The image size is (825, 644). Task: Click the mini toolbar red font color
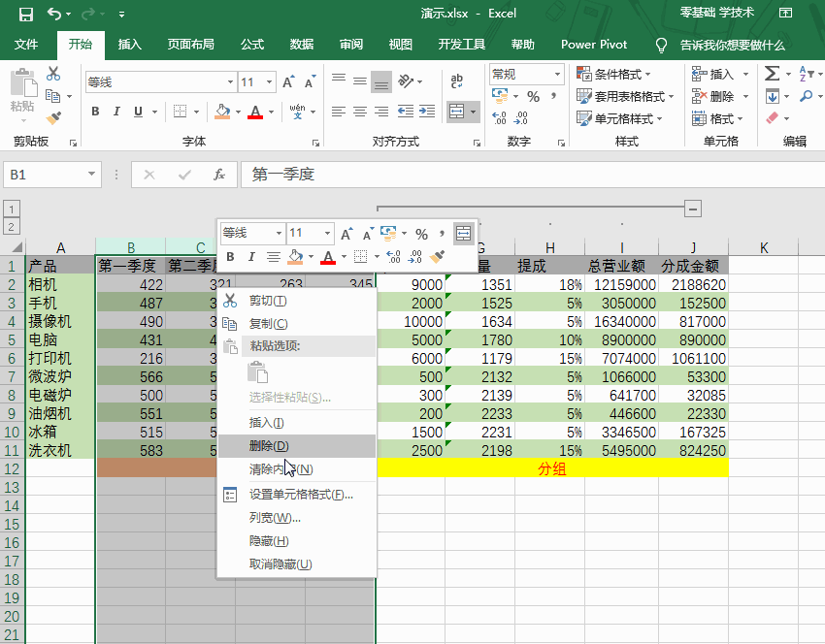(x=328, y=257)
